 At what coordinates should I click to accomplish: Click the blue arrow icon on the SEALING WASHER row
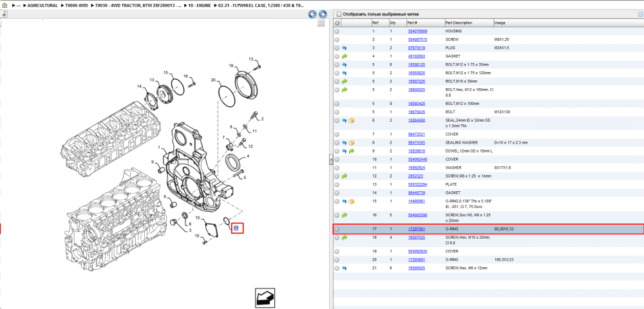[344, 143]
